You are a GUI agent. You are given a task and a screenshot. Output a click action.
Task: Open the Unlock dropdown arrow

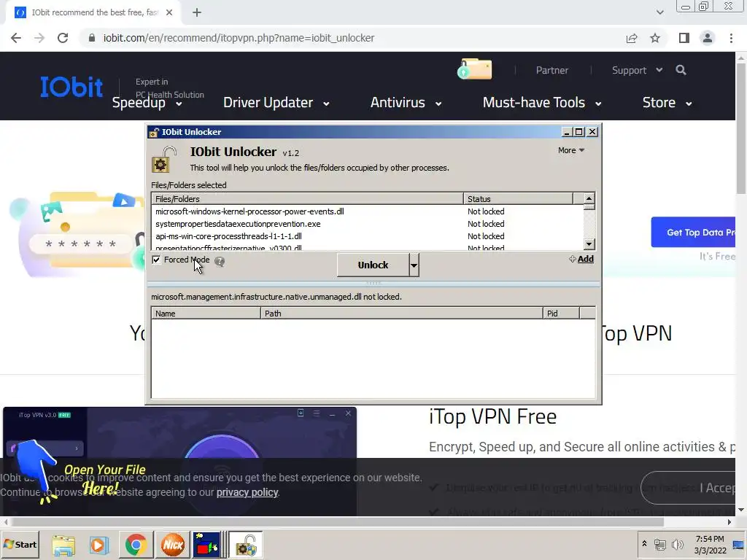click(x=414, y=265)
